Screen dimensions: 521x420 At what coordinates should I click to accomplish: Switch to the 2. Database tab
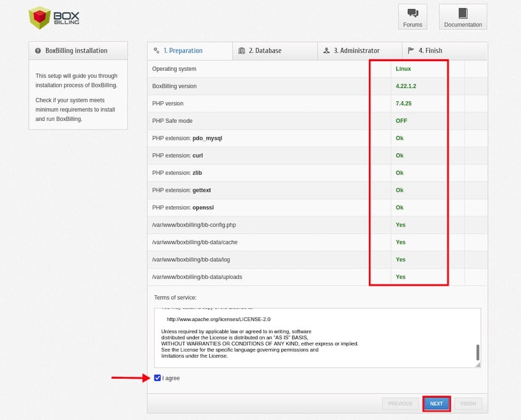click(x=275, y=51)
